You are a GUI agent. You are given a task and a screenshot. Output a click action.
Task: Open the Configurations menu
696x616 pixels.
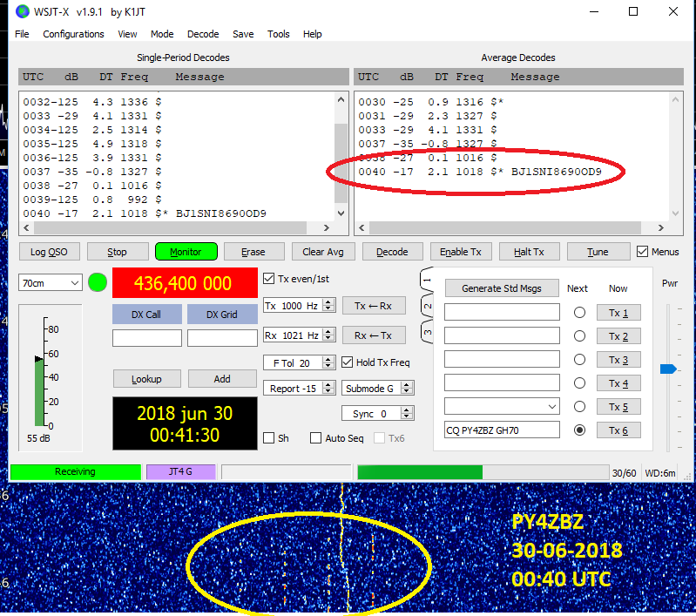click(x=73, y=34)
